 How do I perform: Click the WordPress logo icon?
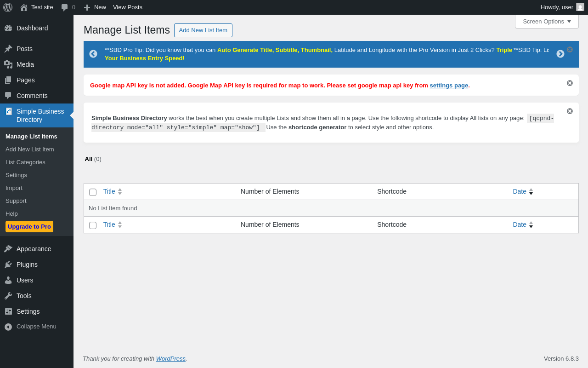pos(8,7)
